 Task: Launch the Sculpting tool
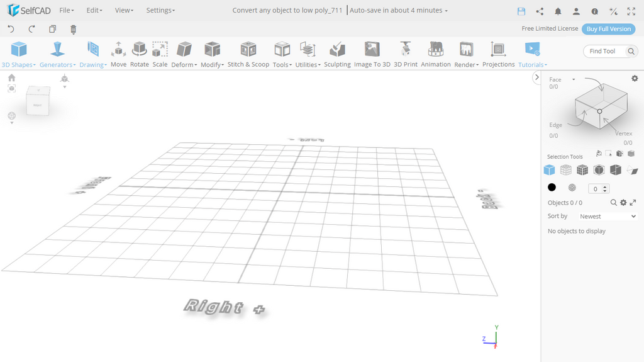point(337,54)
